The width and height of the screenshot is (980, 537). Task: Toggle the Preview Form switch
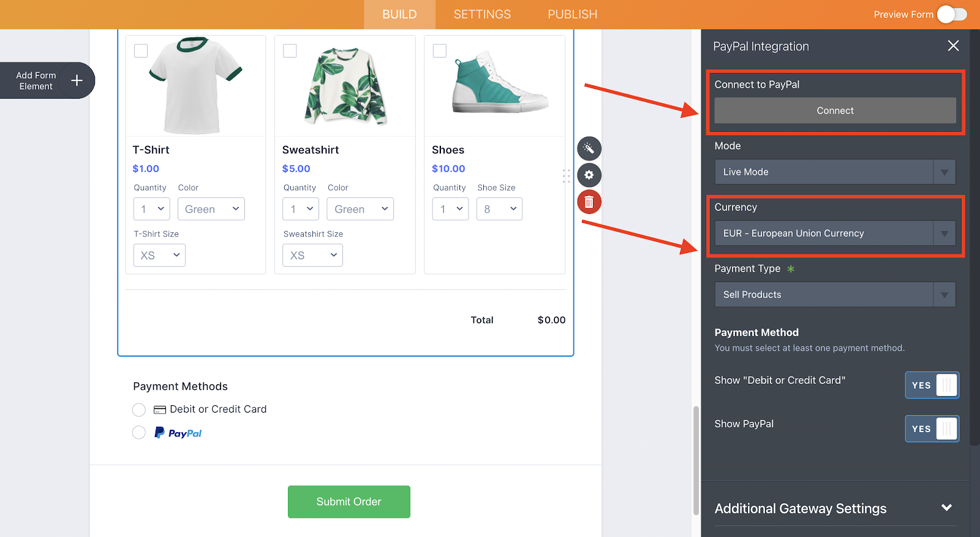[x=952, y=14]
